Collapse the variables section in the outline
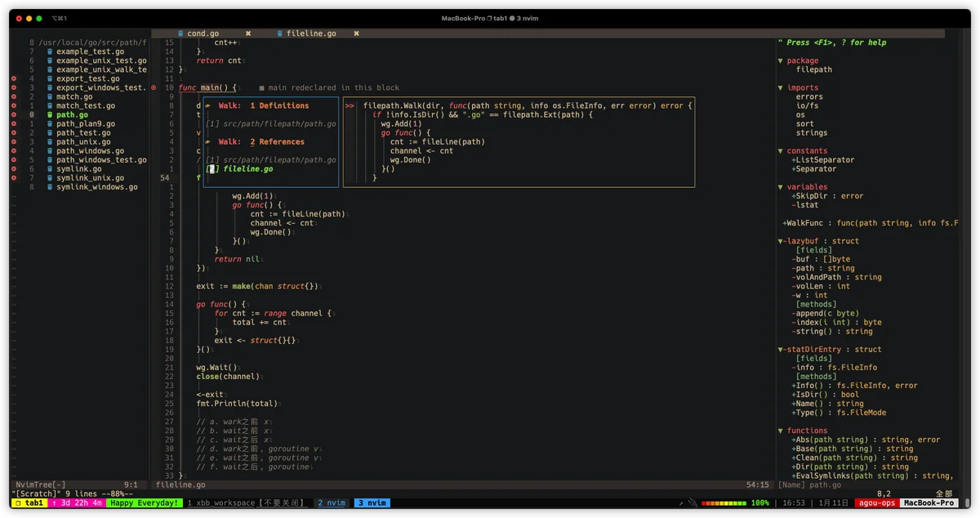Viewport: 980px width, 518px height. tap(781, 186)
